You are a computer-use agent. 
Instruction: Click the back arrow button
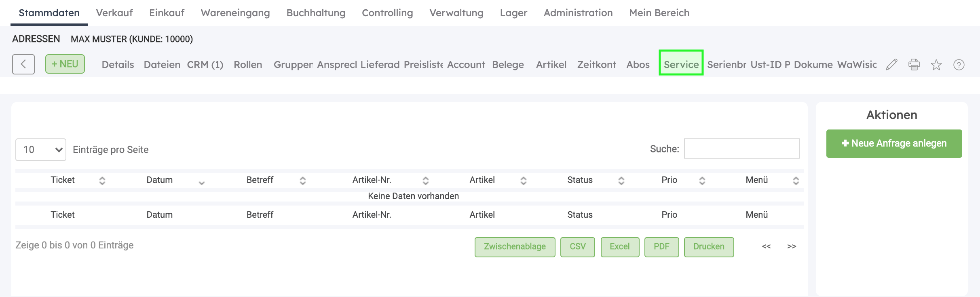pyautogui.click(x=23, y=64)
